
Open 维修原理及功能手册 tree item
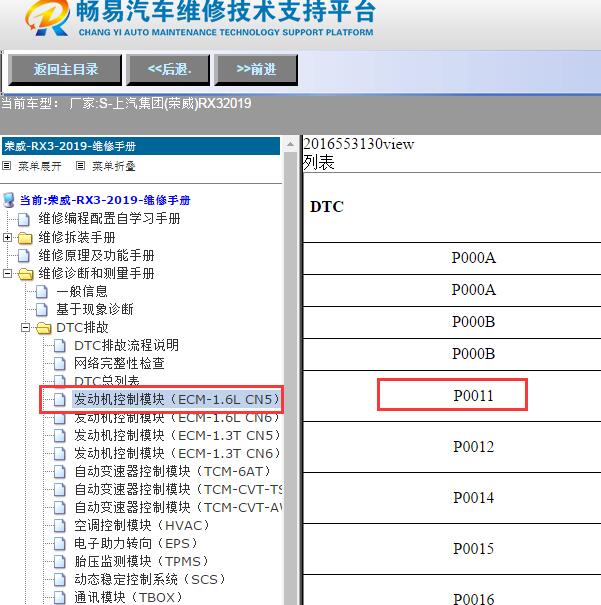(x=96, y=255)
